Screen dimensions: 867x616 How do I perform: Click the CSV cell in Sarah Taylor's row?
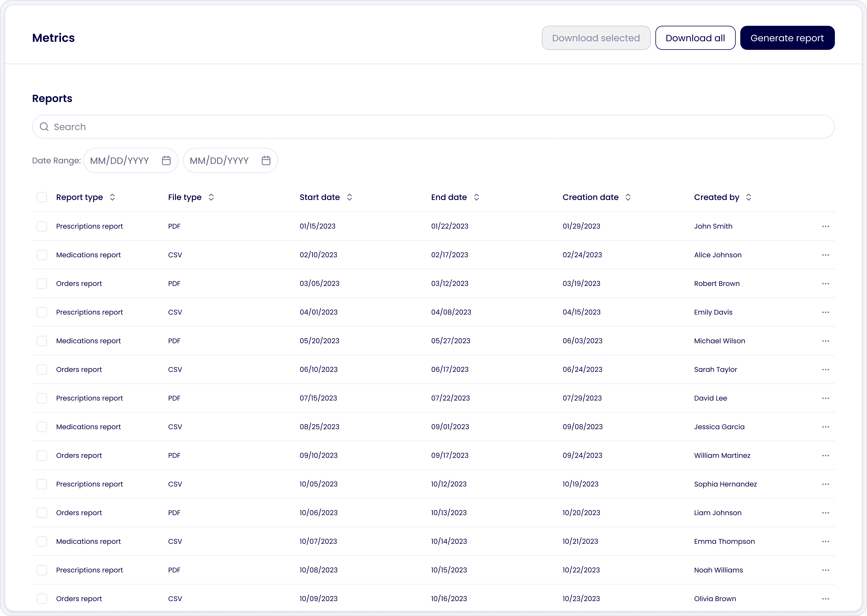[x=175, y=369]
